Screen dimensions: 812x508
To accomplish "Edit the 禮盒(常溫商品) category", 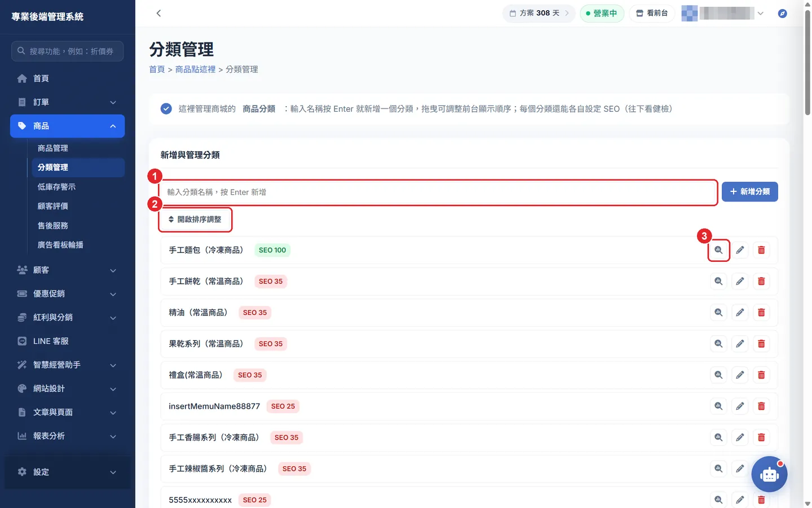I will coord(740,375).
